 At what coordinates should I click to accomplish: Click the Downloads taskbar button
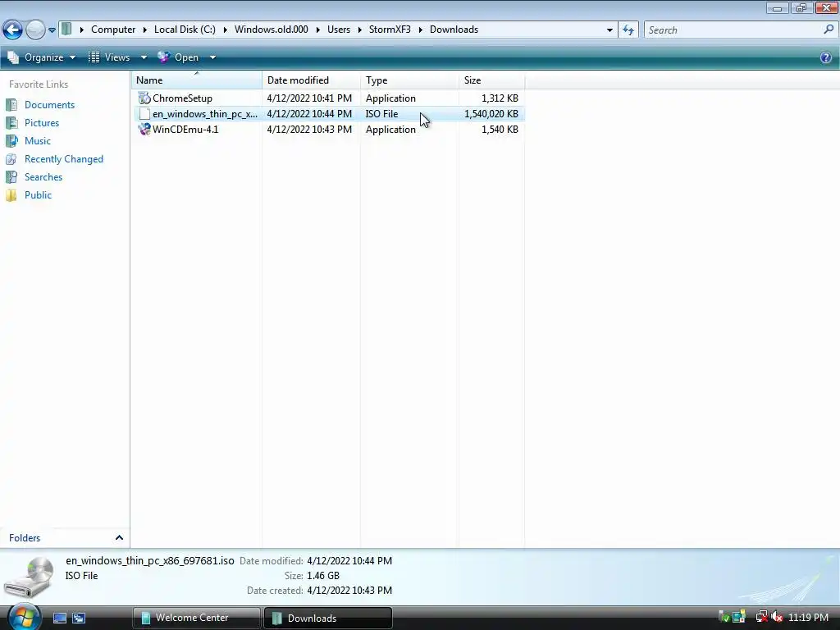click(x=328, y=618)
